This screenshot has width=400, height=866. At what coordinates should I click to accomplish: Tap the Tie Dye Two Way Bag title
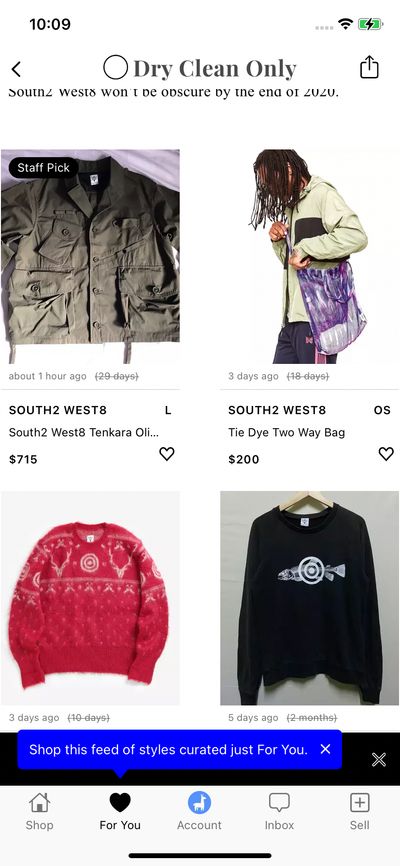point(286,432)
